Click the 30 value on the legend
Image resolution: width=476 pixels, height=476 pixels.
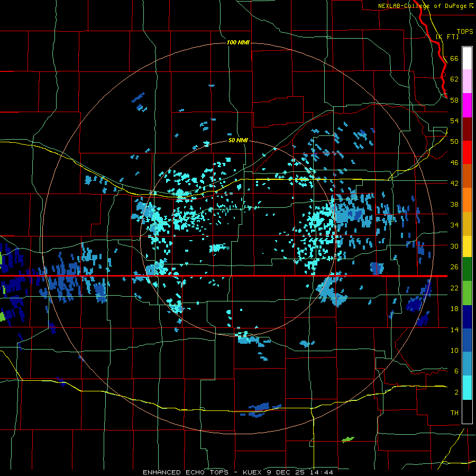point(454,246)
